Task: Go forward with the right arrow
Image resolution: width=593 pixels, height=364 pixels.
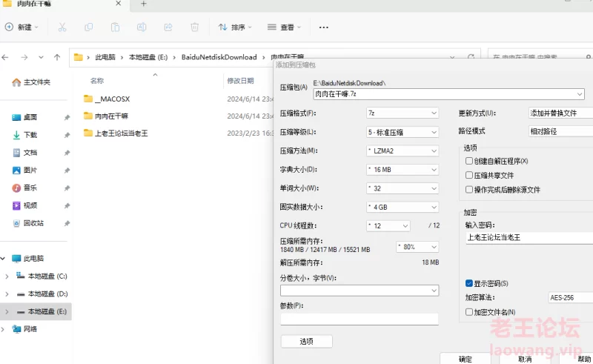Action: click(x=24, y=58)
